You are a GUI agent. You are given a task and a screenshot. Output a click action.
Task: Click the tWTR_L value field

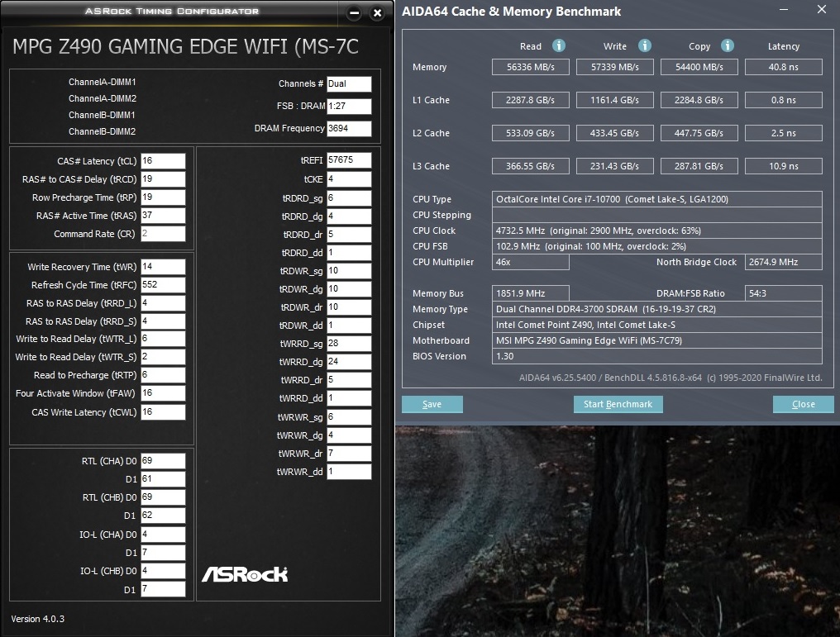[163, 339]
